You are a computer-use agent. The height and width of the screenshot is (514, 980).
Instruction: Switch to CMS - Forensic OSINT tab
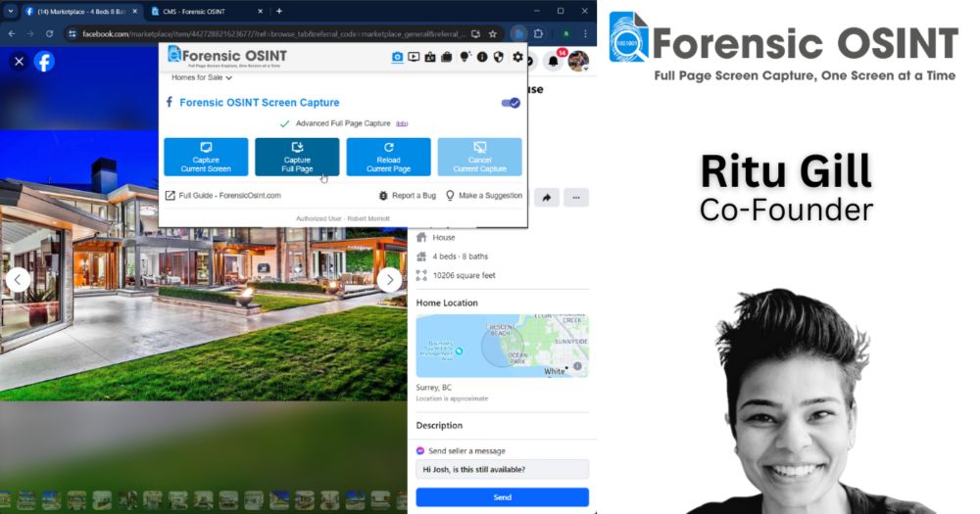207,11
